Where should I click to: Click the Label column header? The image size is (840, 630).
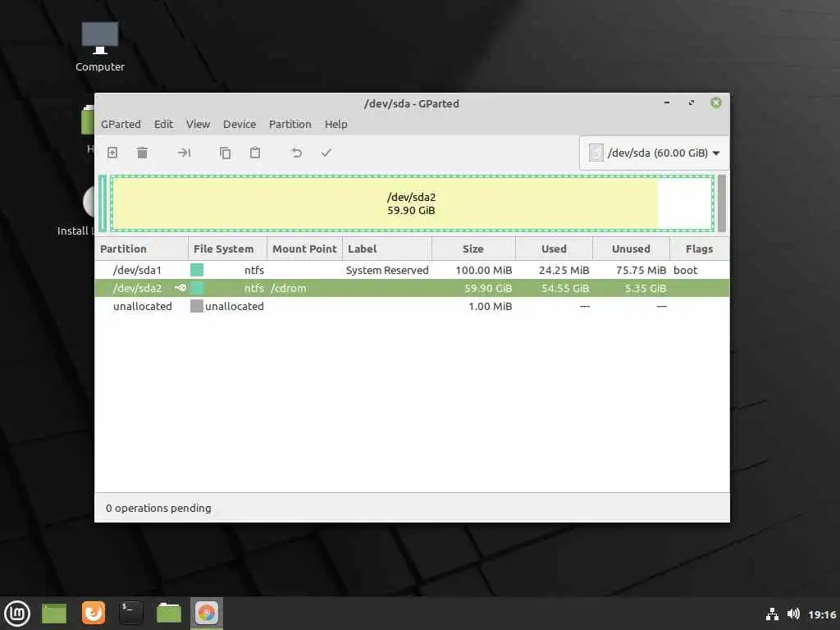tap(387, 249)
